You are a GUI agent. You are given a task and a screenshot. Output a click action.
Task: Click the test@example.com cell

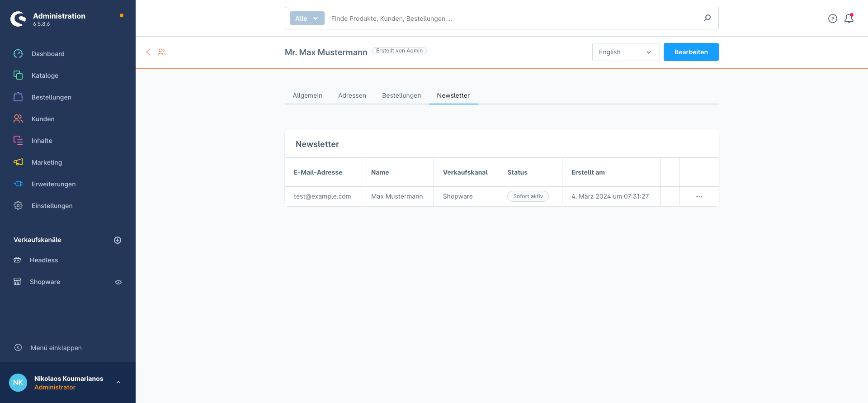click(322, 196)
